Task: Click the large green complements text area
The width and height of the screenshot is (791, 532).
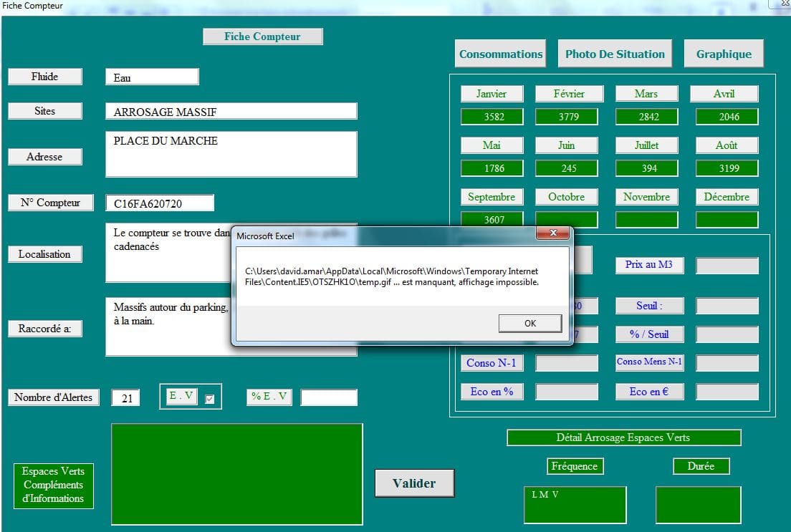Action: coord(237,474)
